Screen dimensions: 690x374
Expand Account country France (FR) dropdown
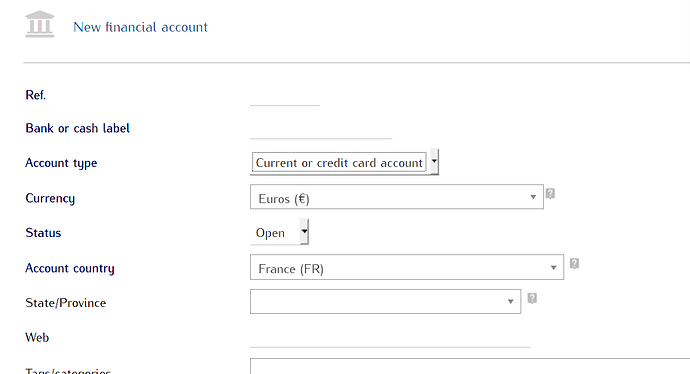[407, 267]
